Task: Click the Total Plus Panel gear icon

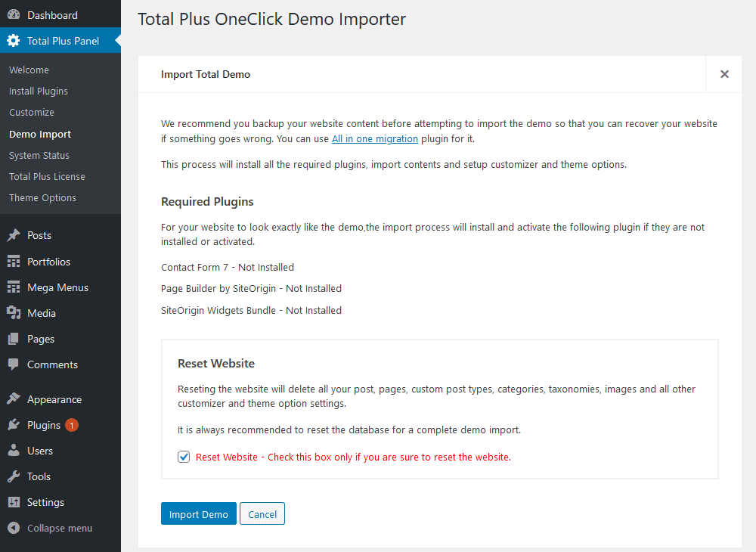Action: (14, 41)
